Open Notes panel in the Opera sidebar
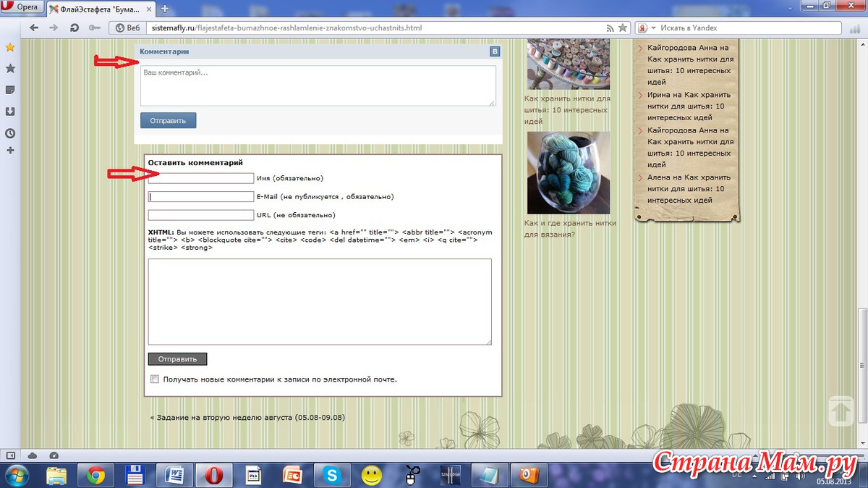The image size is (868, 488). 10,90
